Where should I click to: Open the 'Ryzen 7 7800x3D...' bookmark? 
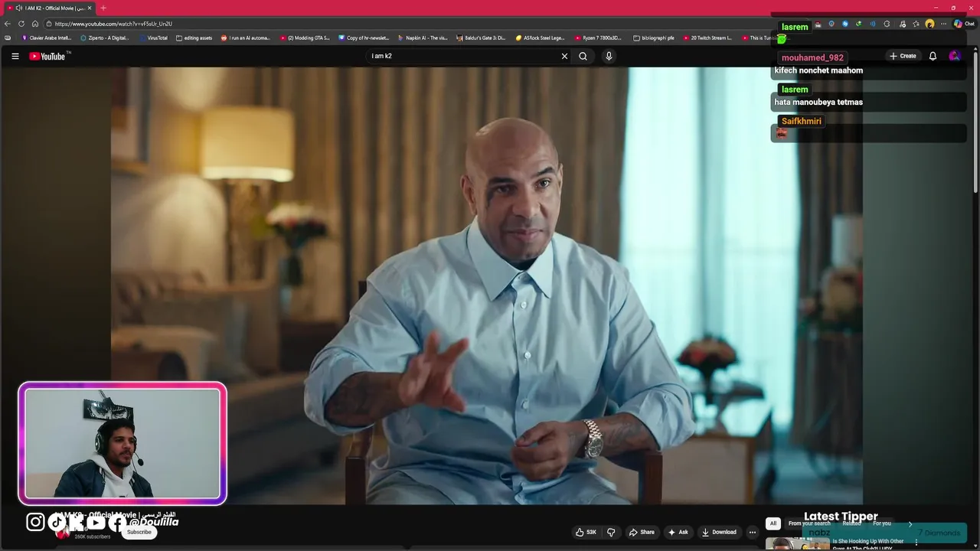[599, 37]
